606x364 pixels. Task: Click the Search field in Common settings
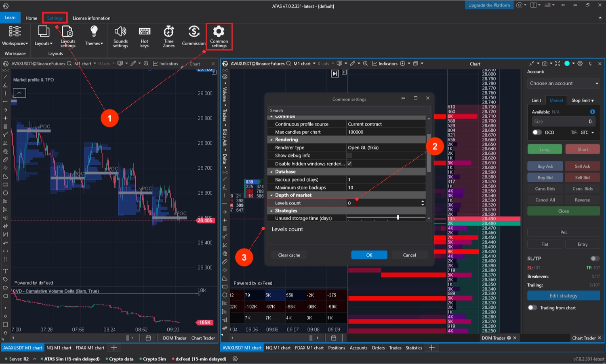(x=348, y=110)
